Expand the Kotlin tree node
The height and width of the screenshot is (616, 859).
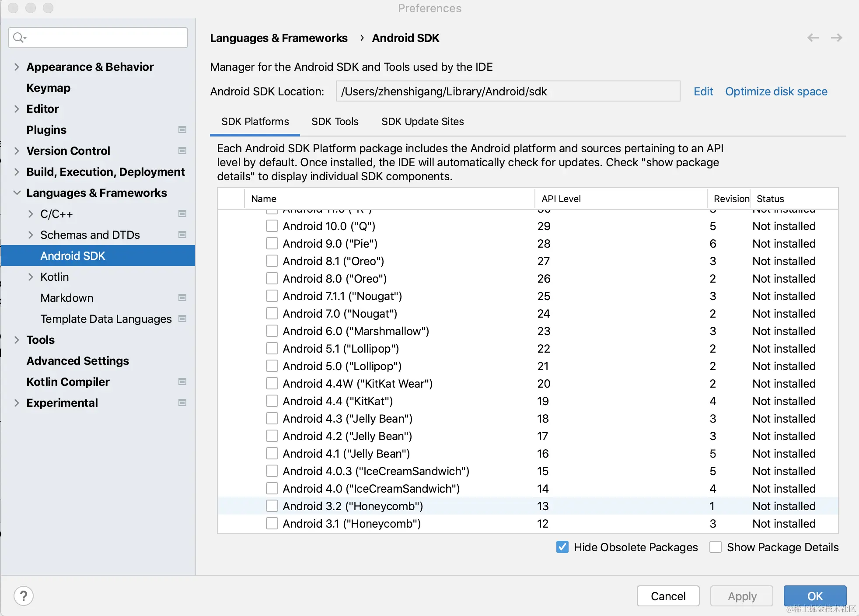[x=31, y=277]
